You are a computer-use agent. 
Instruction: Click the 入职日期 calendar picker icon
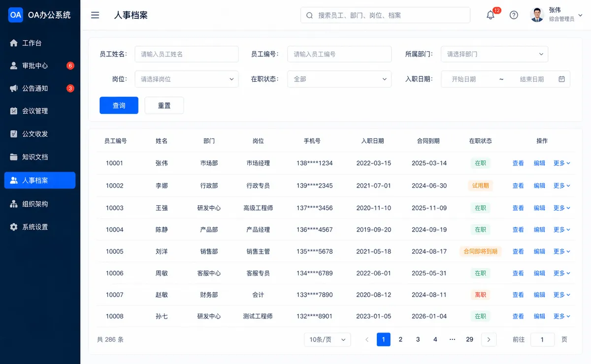562,79
